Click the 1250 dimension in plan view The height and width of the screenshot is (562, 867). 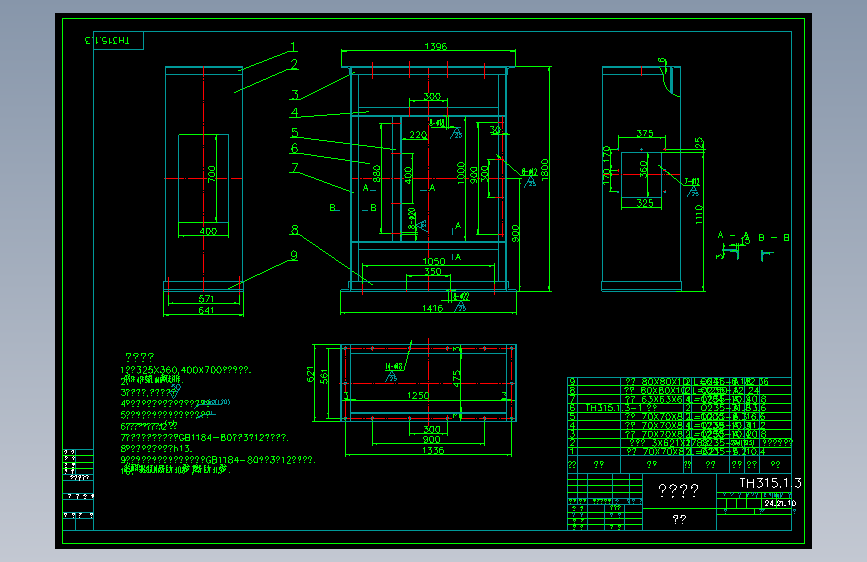click(418, 395)
